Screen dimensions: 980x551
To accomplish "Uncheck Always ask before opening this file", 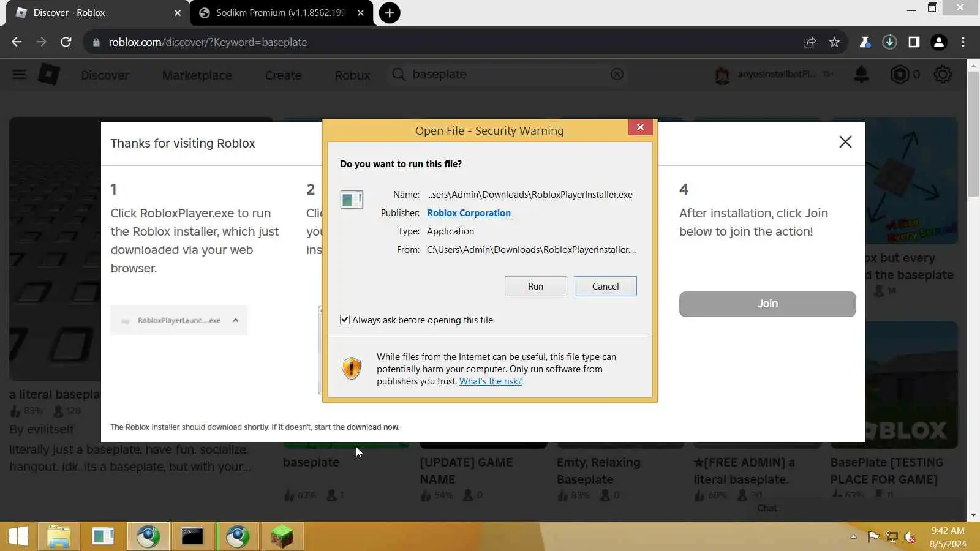I will coord(345,320).
